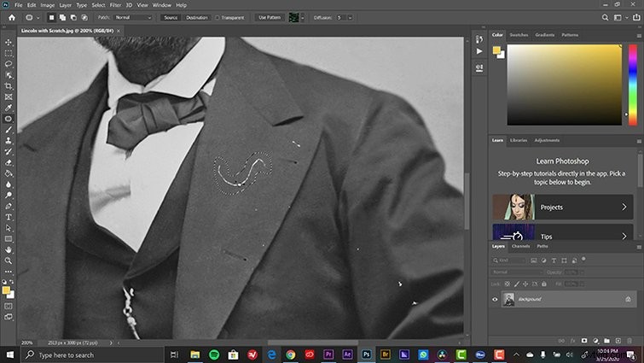Click the Destination button

(x=197, y=18)
